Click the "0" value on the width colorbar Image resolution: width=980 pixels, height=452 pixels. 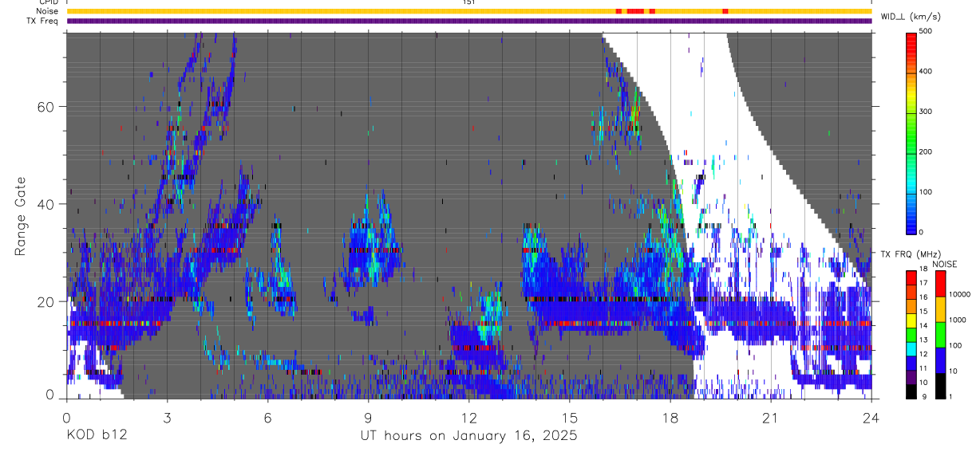point(922,232)
